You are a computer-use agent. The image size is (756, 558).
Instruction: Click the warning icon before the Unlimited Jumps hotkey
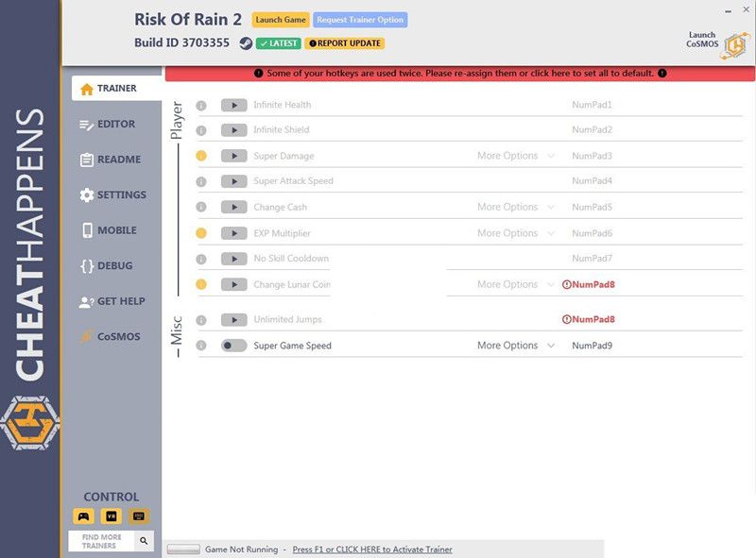click(566, 319)
